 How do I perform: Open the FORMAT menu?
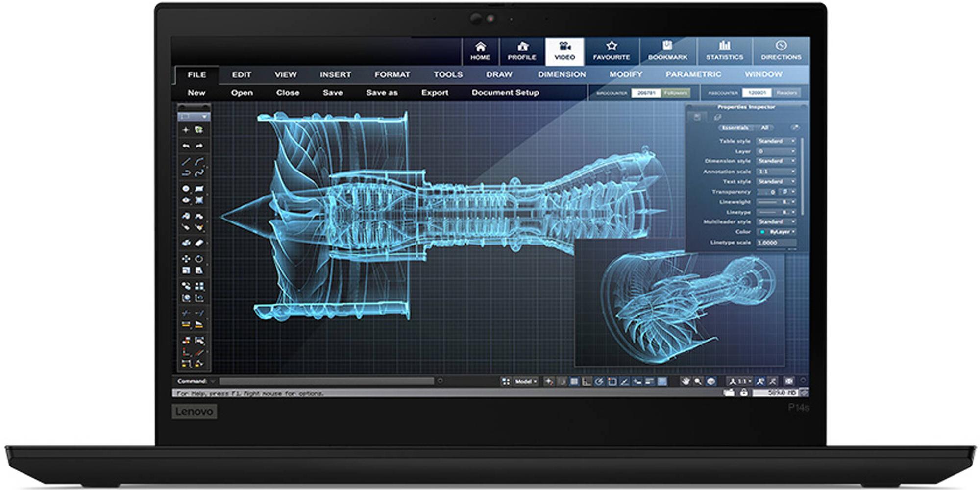click(x=392, y=74)
